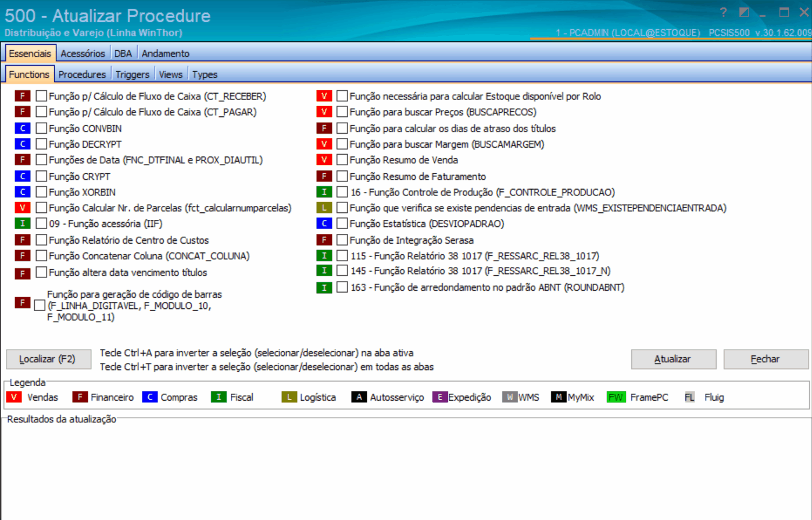
Task: Click the Resultados da atualização output area
Action: (406, 470)
